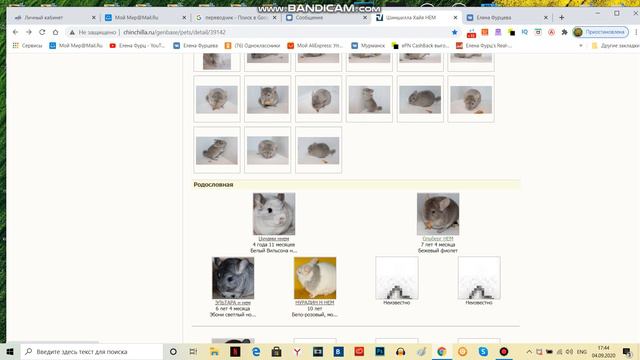The height and width of the screenshot is (360, 640).
Task: Open the Windows Start menu
Action: coord(10,351)
